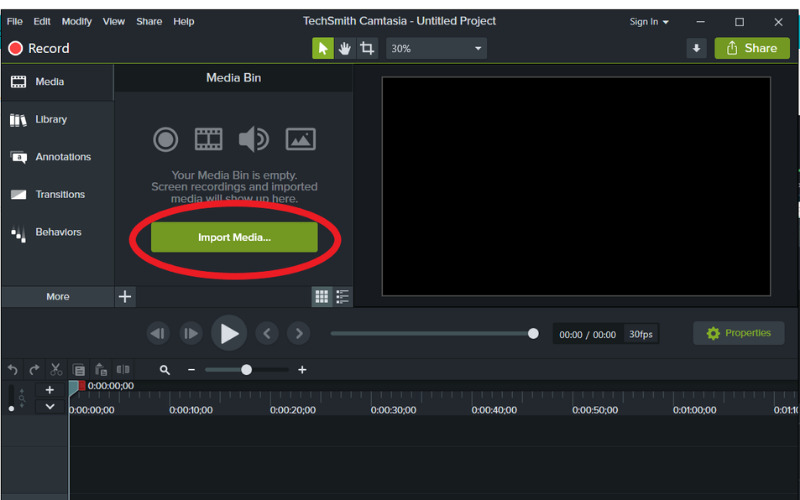Screen dimensions: 800x500
Task: Click the Undo arrow icon
Action: 13,369
